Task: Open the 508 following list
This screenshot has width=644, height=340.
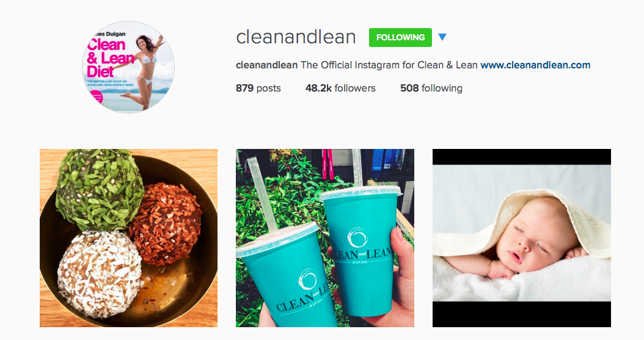Action: coord(431,88)
